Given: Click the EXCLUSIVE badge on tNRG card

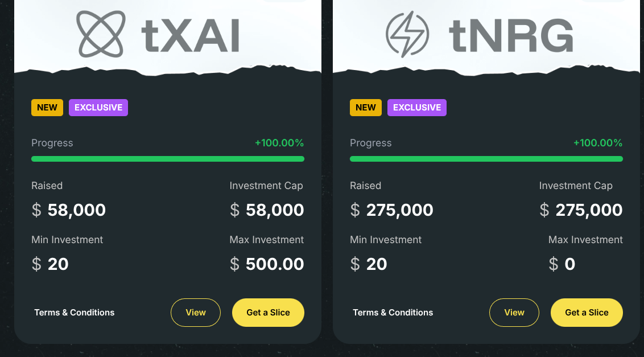Looking at the screenshot, I should tap(417, 108).
